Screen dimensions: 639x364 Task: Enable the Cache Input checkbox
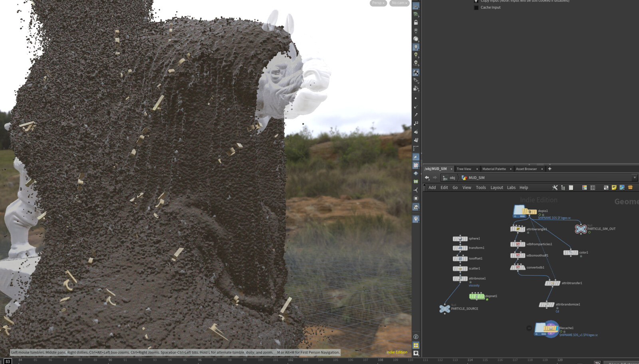(476, 8)
